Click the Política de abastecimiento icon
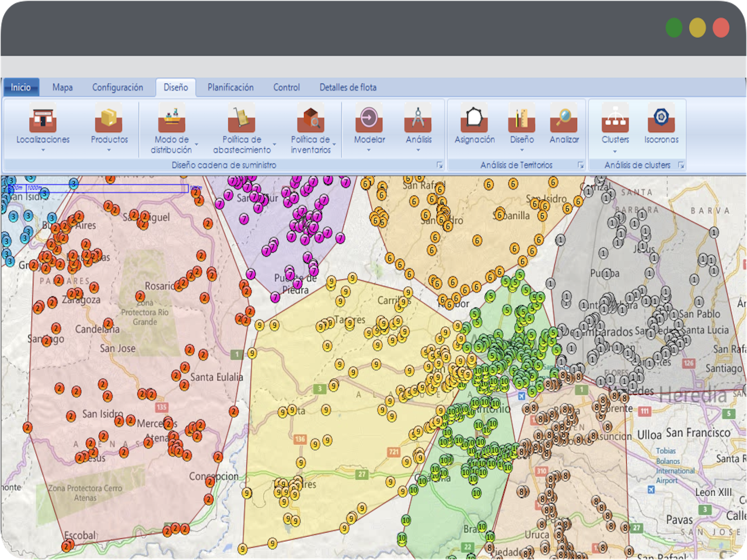The height and width of the screenshot is (560, 747). pos(241,118)
